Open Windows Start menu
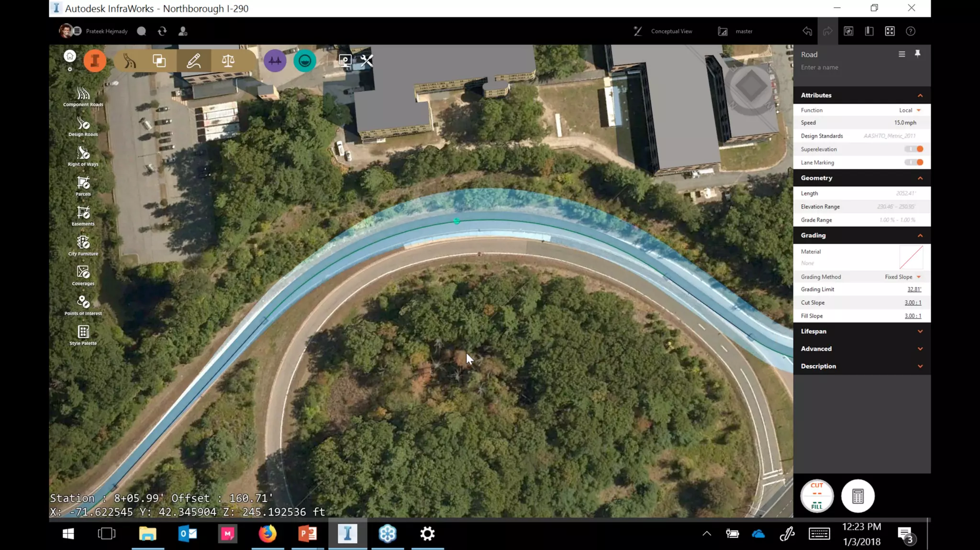Image resolution: width=980 pixels, height=550 pixels. click(68, 534)
